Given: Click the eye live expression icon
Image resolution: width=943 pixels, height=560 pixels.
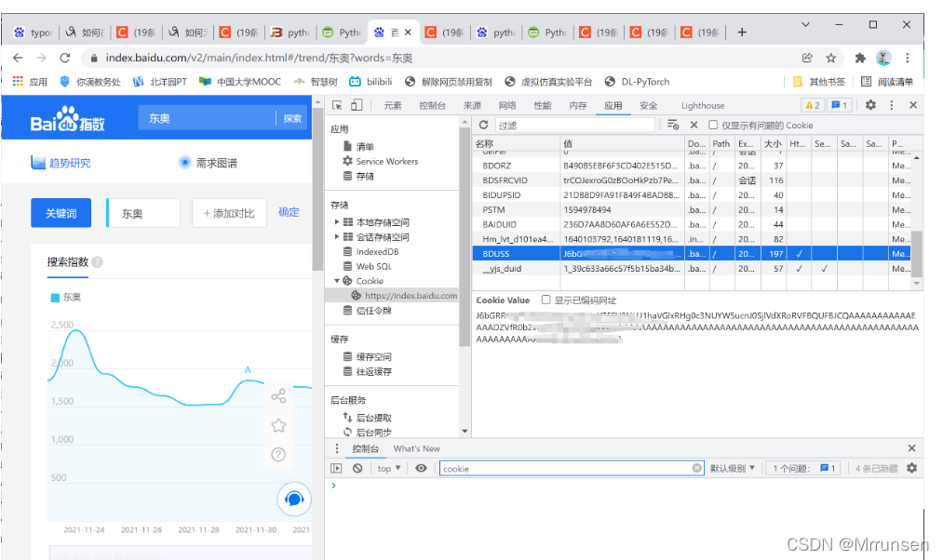Looking at the screenshot, I should [421, 468].
